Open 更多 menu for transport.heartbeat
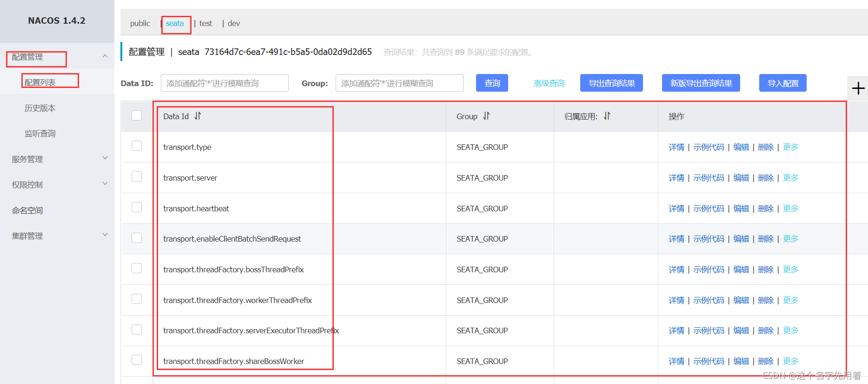The height and width of the screenshot is (384, 868). pyautogui.click(x=790, y=209)
